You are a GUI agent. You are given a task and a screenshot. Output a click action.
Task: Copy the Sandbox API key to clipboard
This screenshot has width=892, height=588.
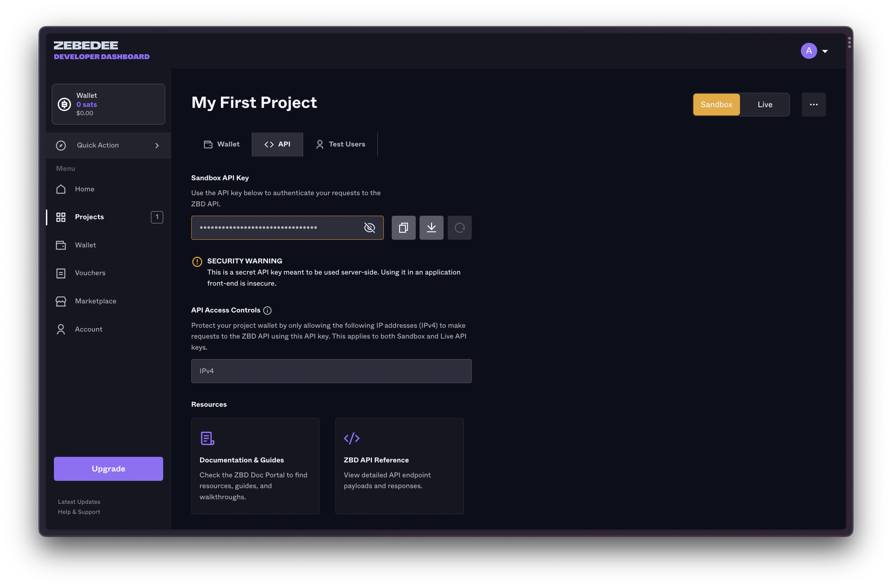tap(404, 228)
